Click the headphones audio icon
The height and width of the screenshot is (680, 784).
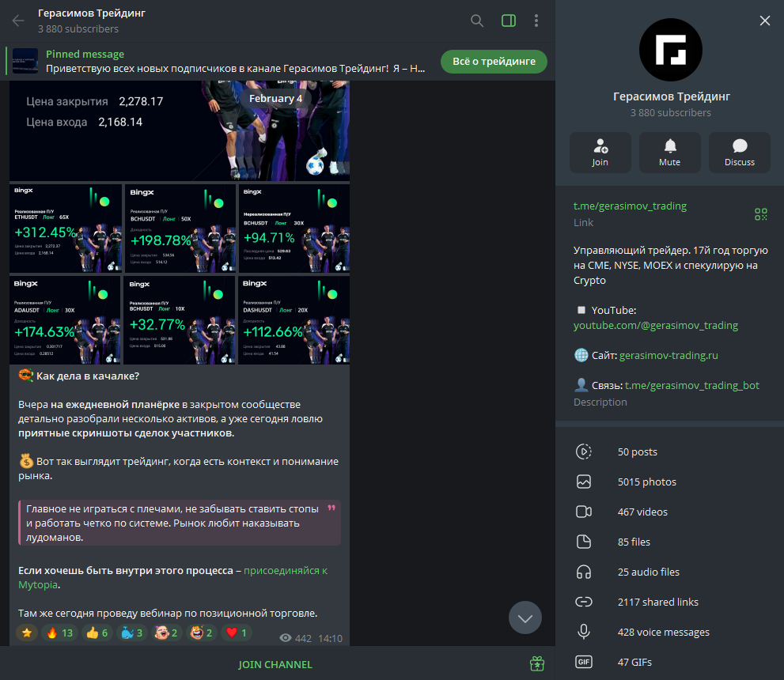click(x=584, y=572)
